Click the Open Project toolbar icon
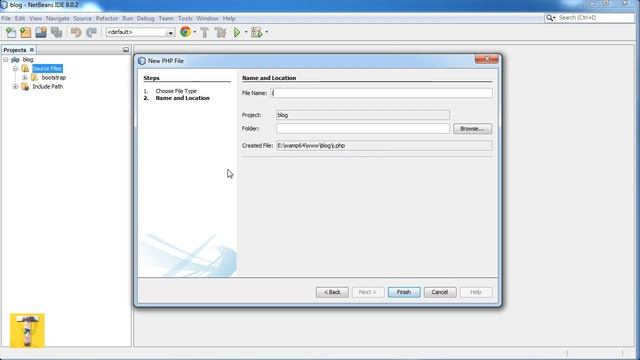 (41, 32)
